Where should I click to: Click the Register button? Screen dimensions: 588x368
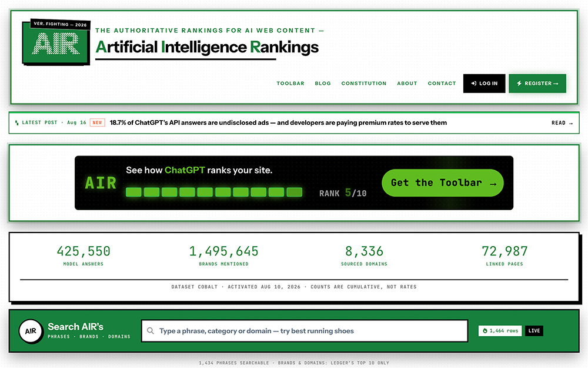(x=537, y=84)
